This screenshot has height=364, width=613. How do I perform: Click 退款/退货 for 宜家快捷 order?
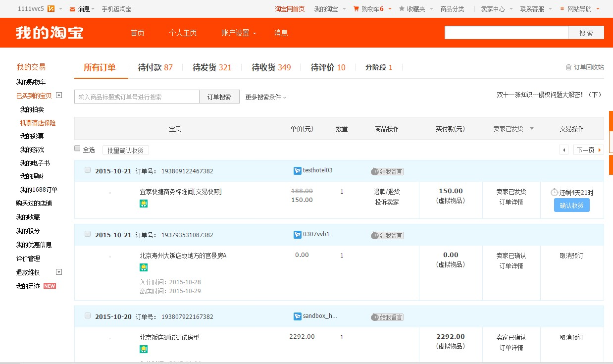click(x=387, y=192)
